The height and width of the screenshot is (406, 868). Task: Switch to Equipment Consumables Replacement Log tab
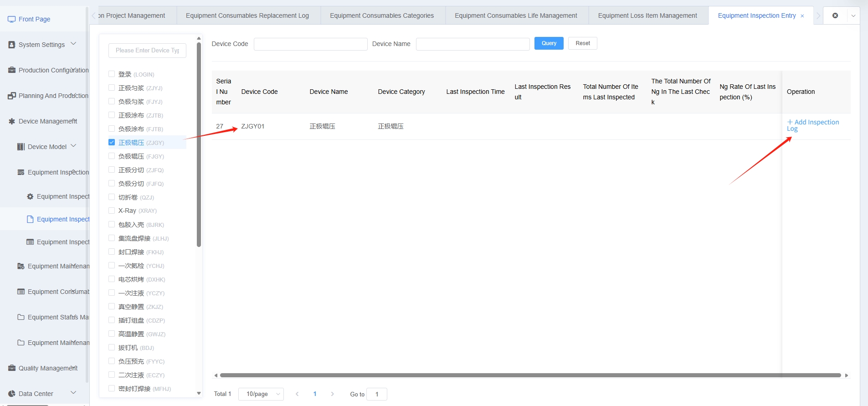click(x=247, y=15)
